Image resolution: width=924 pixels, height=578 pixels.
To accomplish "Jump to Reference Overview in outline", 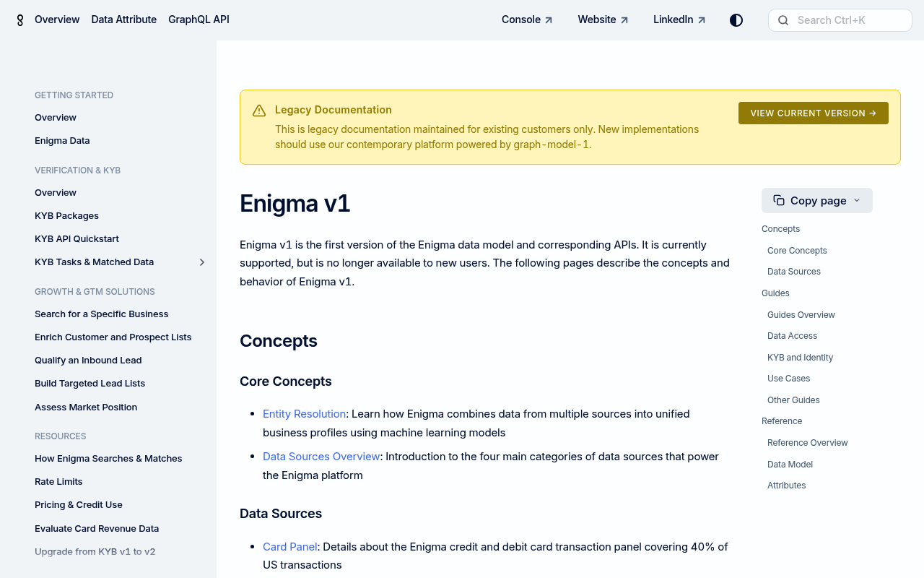I will point(808,443).
